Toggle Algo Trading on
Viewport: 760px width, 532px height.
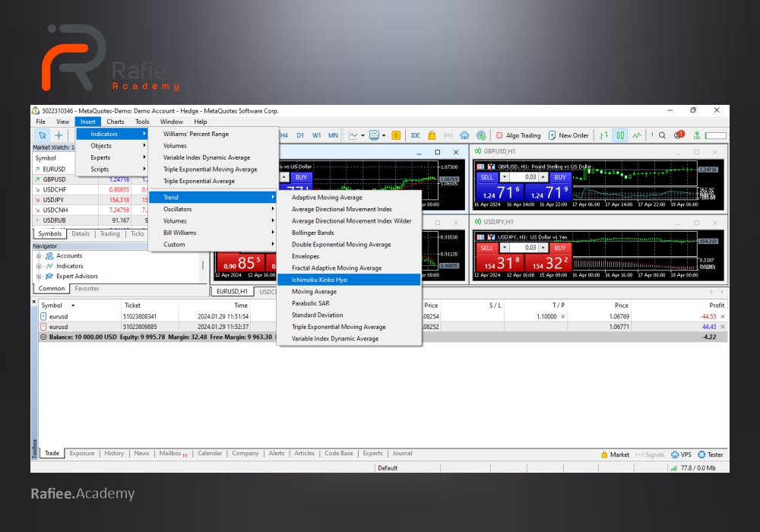518,135
